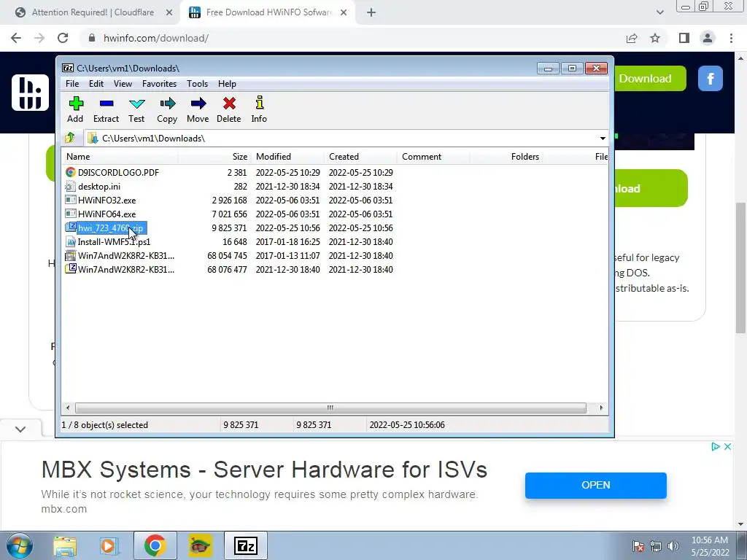This screenshot has height=560, width=747.
Task: Sort by the Modified column header
Action: coord(287,156)
